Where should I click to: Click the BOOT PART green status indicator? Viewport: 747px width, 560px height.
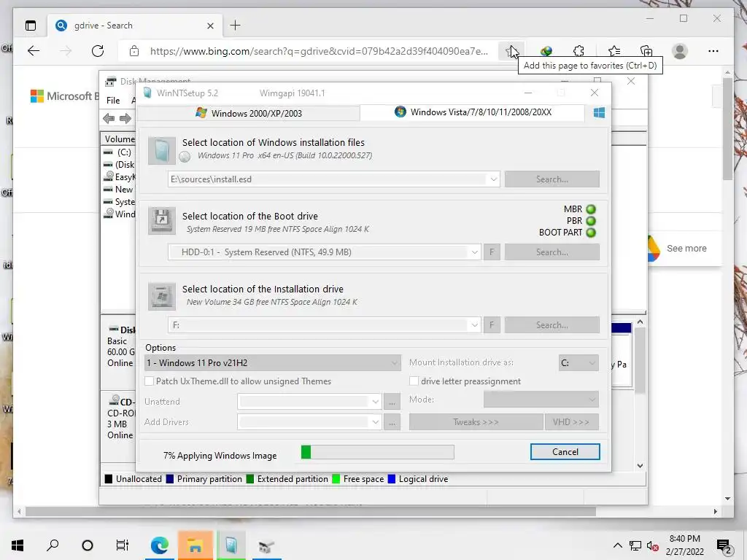click(x=591, y=233)
